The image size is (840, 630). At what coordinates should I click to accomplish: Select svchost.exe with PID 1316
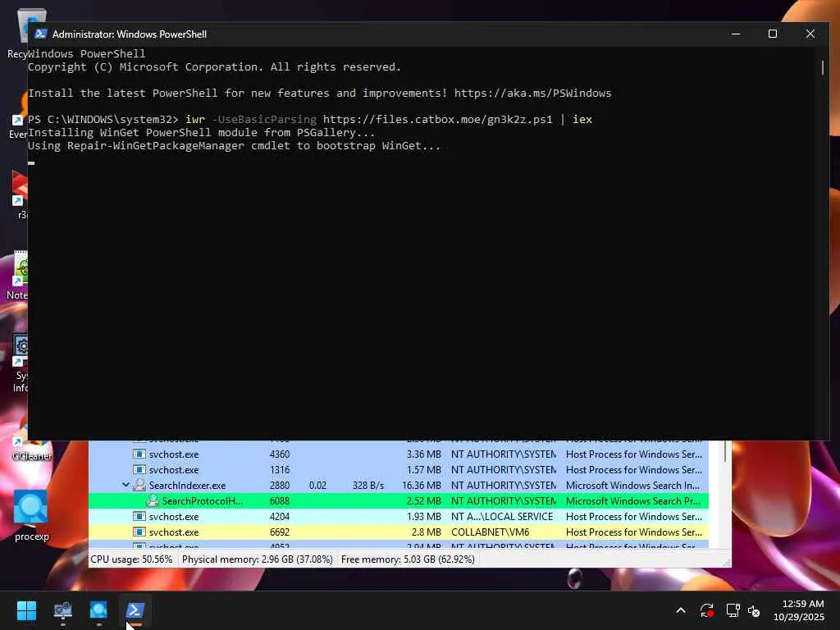click(x=399, y=470)
